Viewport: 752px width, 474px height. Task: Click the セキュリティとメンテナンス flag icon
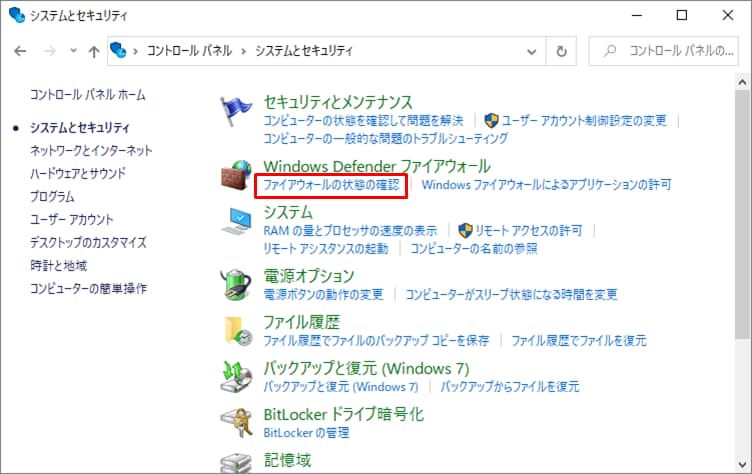(x=235, y=110)
